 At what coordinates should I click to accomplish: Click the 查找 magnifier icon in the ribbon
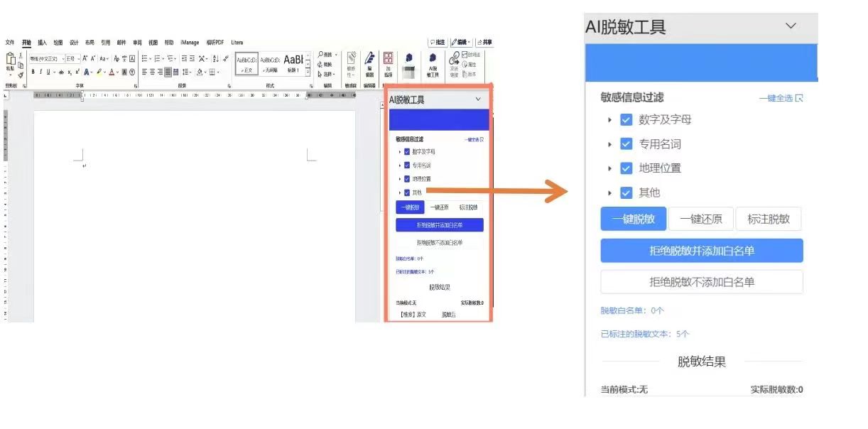coord(321,55)
